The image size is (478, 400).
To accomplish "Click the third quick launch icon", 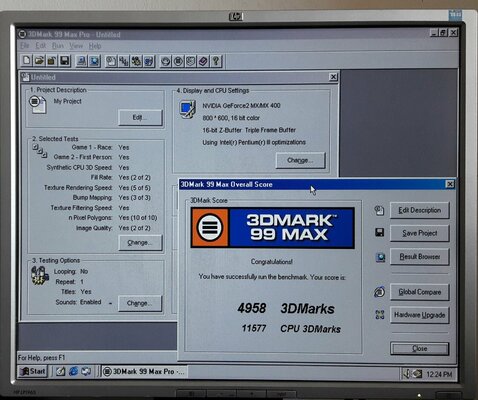I will (x=86, y=371).
